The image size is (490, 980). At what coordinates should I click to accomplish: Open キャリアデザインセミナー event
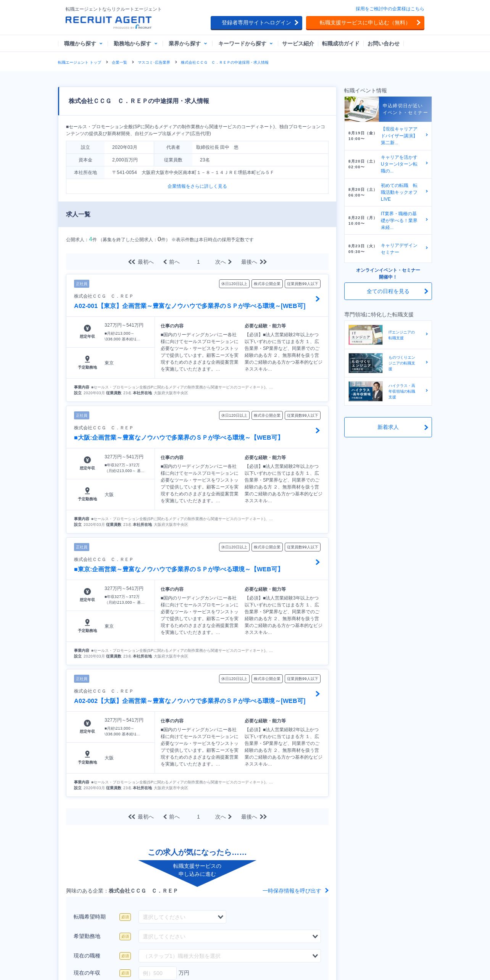pos(388,249)
